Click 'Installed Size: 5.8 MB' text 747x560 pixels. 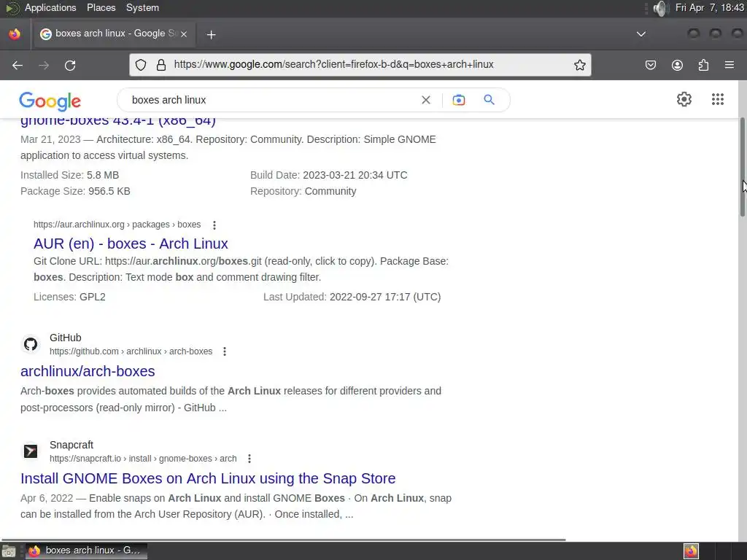(x=69, y=175)
